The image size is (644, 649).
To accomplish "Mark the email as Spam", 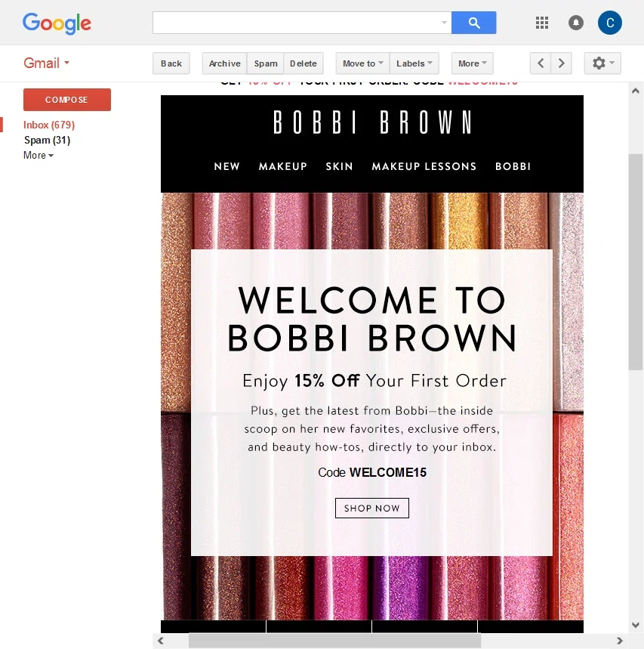I will pos(266,63).
